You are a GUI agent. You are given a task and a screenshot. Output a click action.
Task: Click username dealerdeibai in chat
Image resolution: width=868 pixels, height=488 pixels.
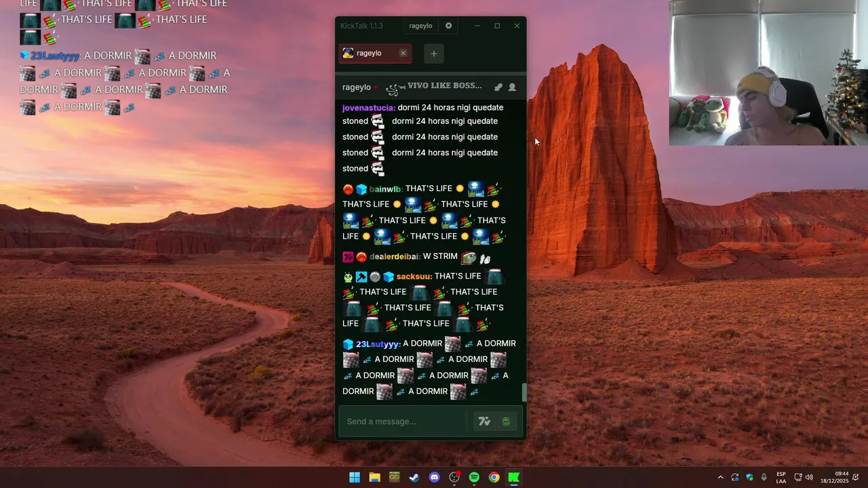(394, 257)
